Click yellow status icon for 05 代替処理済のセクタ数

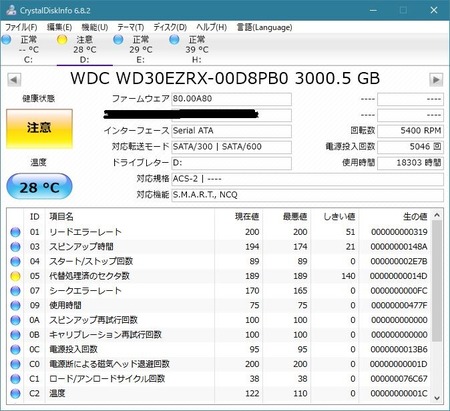(15, 276)
